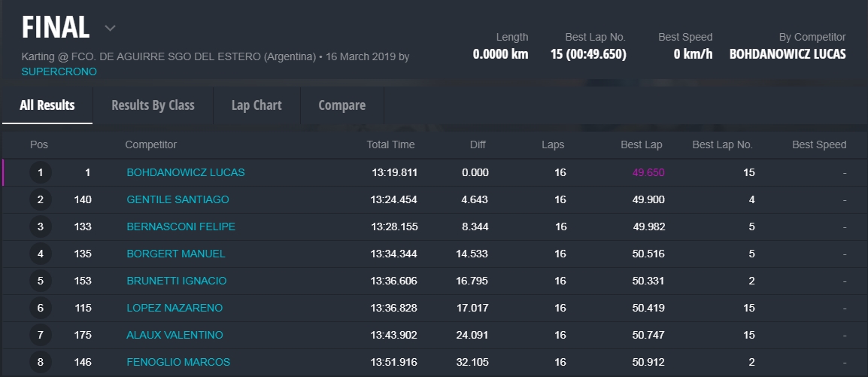
Task: Open the SUPERCRONO organizer link
Action: pyautogui.click(x=59, y=71)
